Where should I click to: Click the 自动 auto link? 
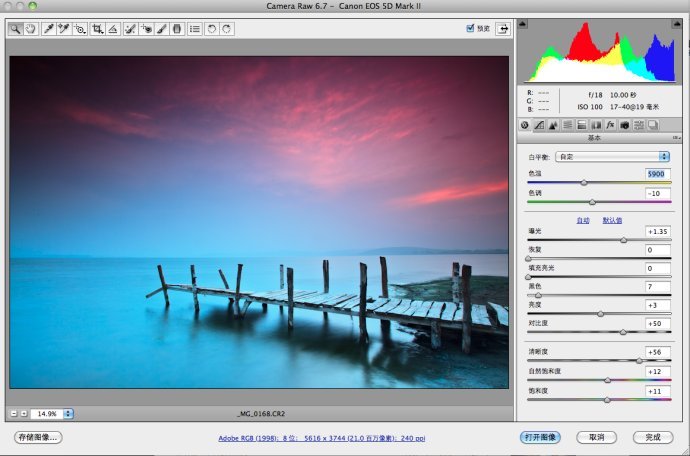point(583,220)
